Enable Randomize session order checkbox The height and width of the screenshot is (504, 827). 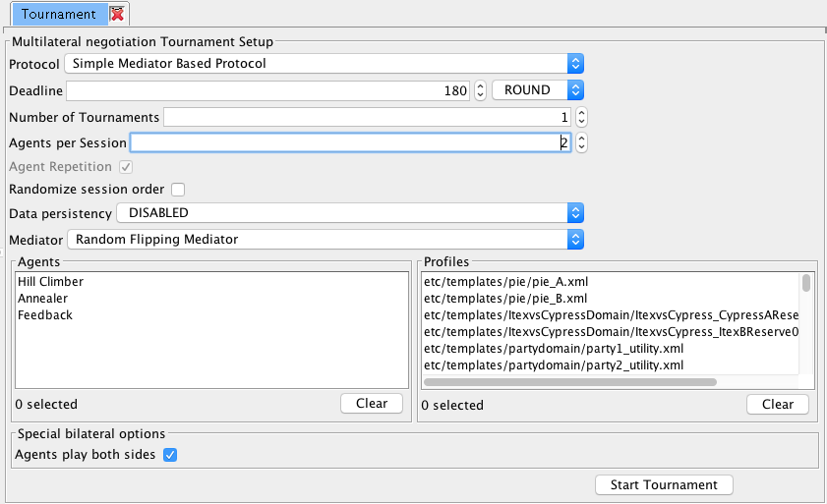[178, 190]
